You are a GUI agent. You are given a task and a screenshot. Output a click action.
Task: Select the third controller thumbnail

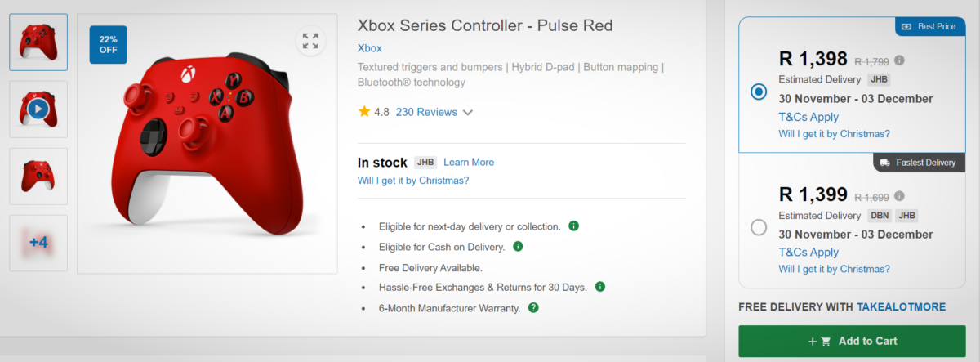(38, 176)
